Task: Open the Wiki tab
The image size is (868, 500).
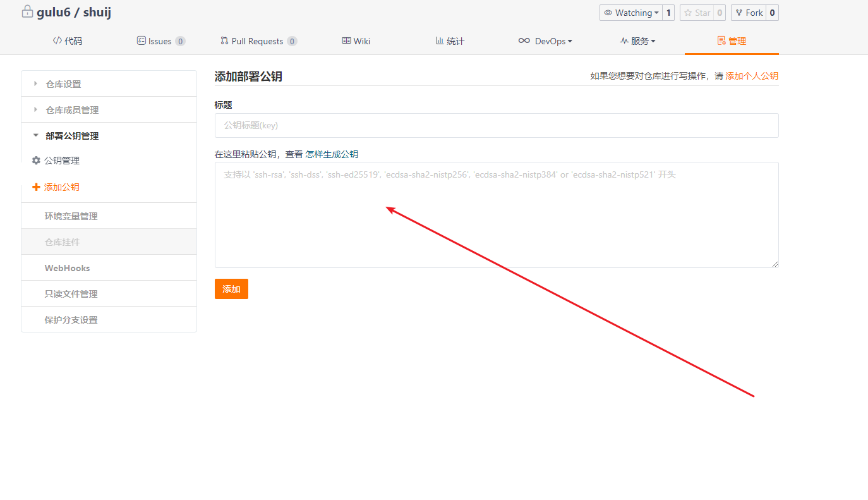Action: 356,41
